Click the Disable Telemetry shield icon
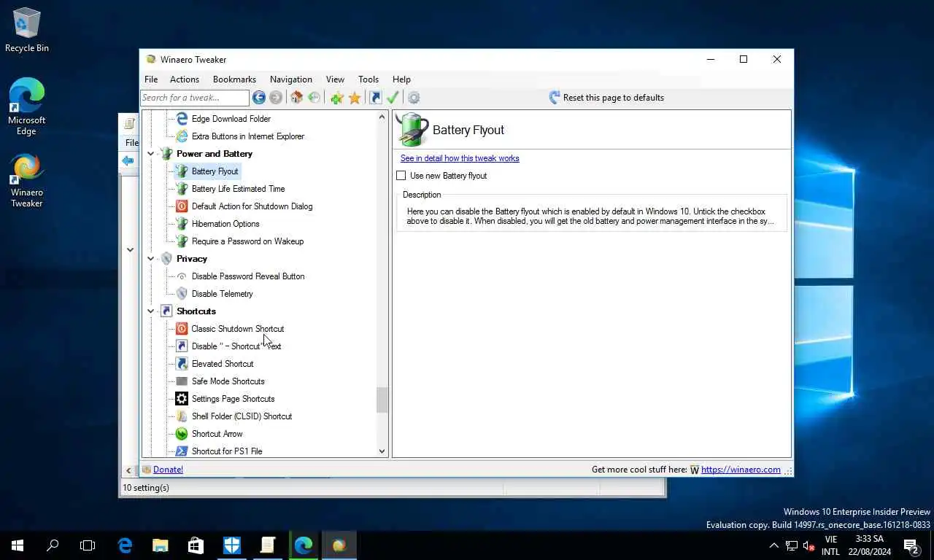 182,294
